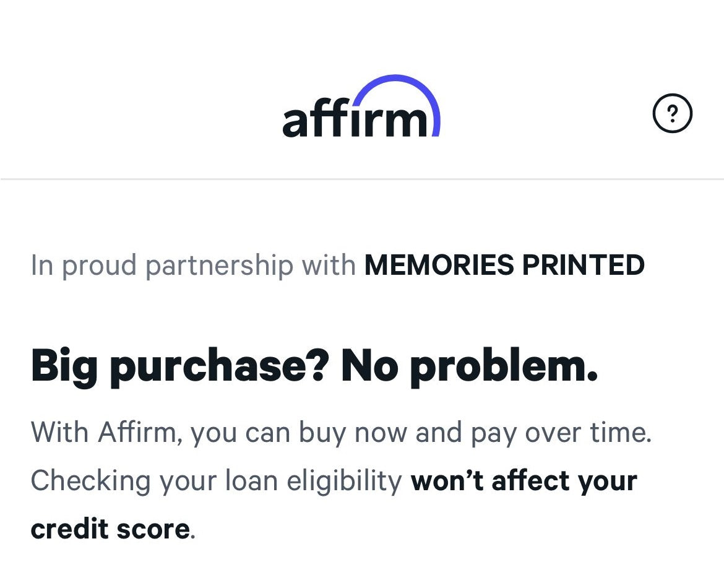The image size is (724, 588).
Task: Click the word "MEMORIES" in the merchant name
Action: click(439, 266)
